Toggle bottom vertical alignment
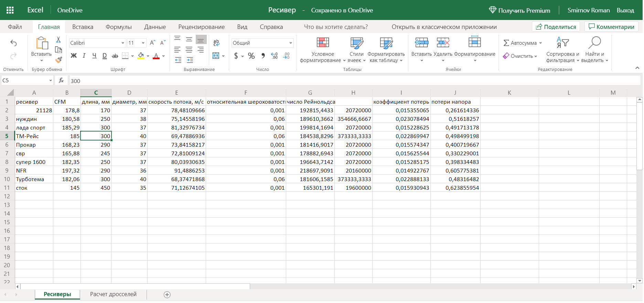The height and width of the screenshot is (303, 644). [x=201, y=39]
